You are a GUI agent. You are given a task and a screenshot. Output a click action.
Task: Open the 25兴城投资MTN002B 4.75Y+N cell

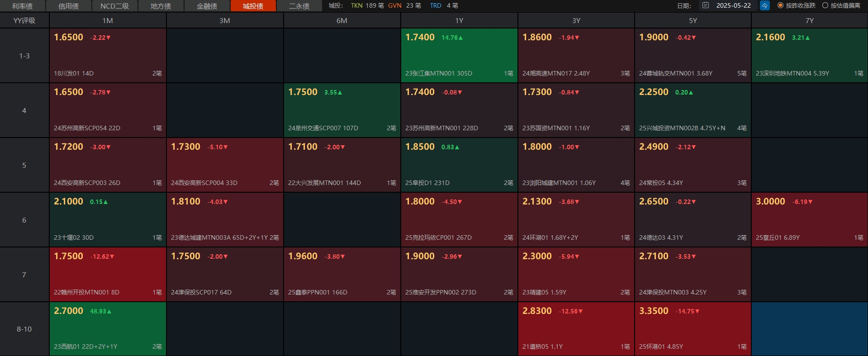[x=693, y=110]
